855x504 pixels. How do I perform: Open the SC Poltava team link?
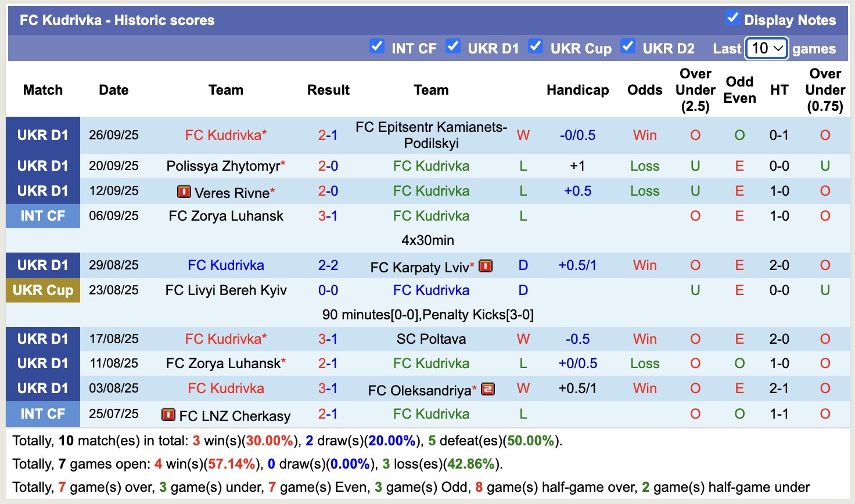tap(431, 339)
